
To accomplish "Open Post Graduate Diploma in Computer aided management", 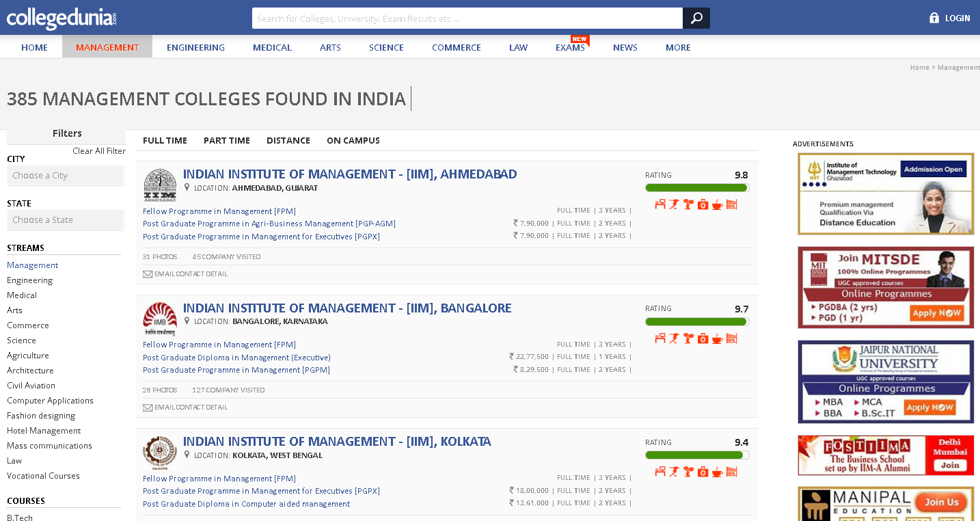I will click(x=246, y=504).
